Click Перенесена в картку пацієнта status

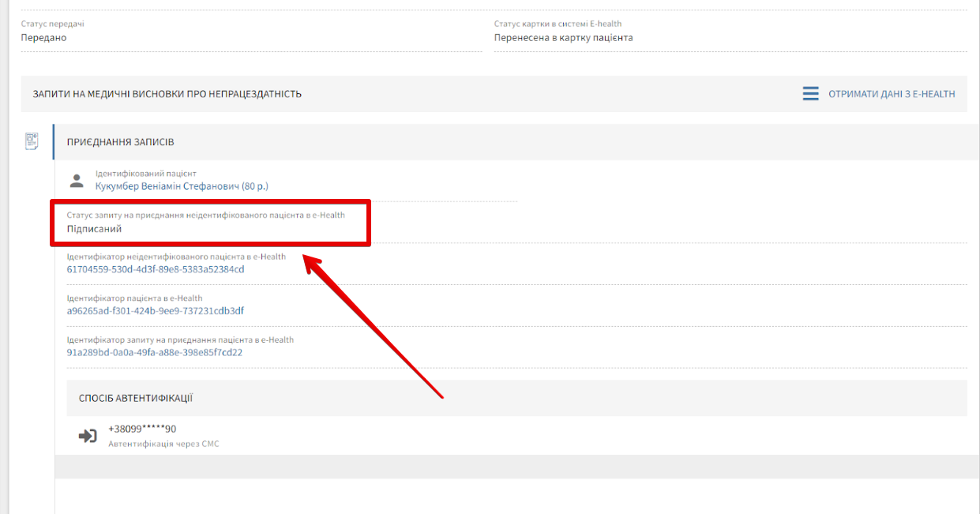(563, 38)
